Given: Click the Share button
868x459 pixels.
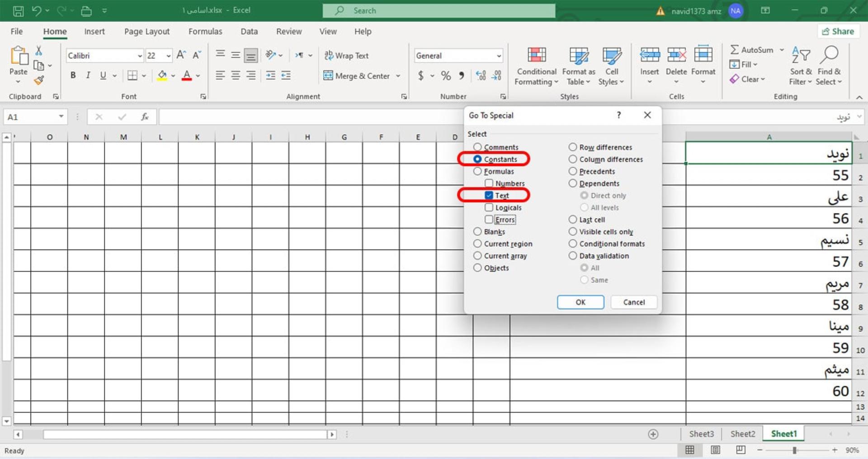Looking at the screenshot, I should pos(838,31).
